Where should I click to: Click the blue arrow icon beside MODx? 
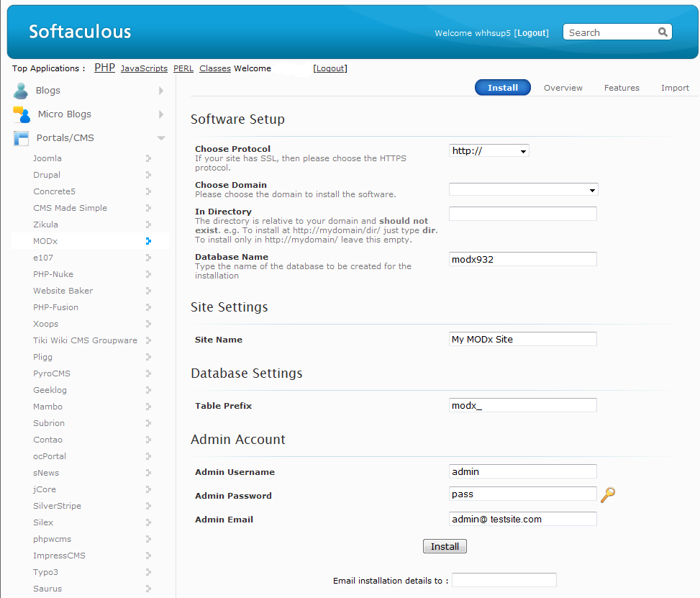[148, 241]
